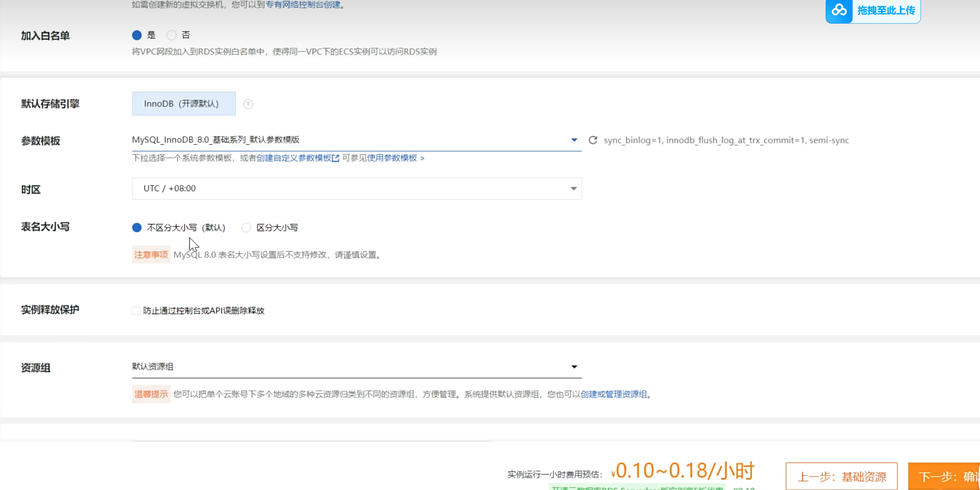Go back to 上一步：基础资源 step
The height and width of the screenshot is (490, 980).
[x=841, y=476]
